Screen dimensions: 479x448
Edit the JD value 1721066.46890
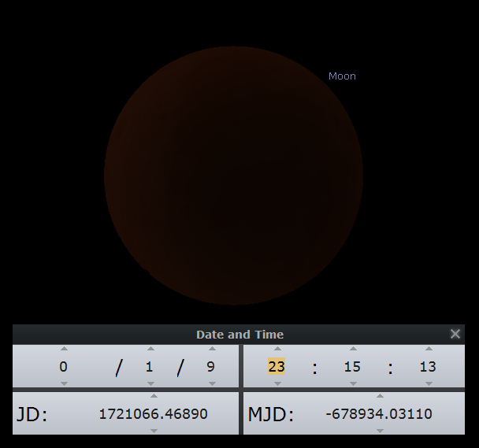(154, 414)
